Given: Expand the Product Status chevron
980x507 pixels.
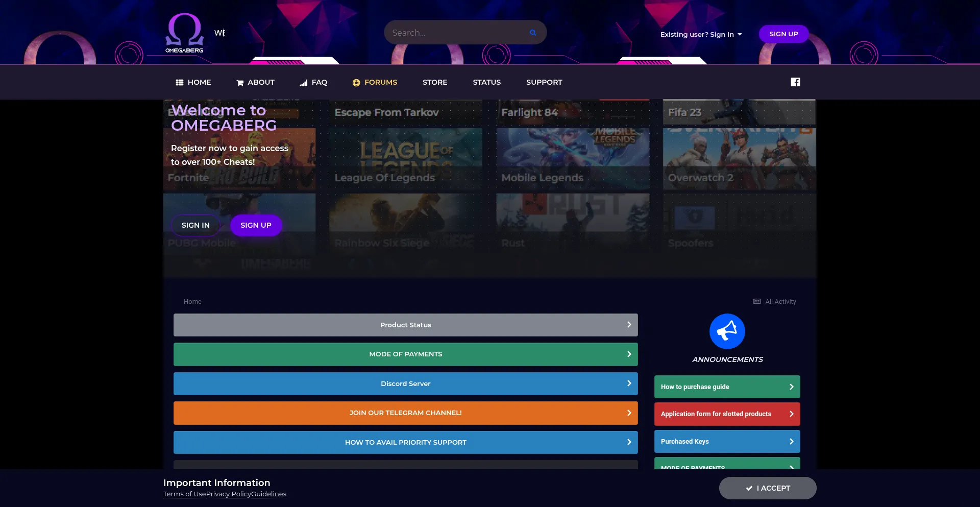Looking at the screenshot, I should [x=629, y=325].
